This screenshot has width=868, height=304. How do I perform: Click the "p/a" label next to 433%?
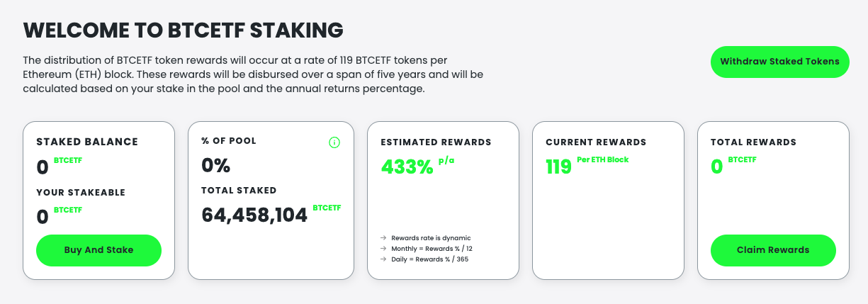(446, 161)
